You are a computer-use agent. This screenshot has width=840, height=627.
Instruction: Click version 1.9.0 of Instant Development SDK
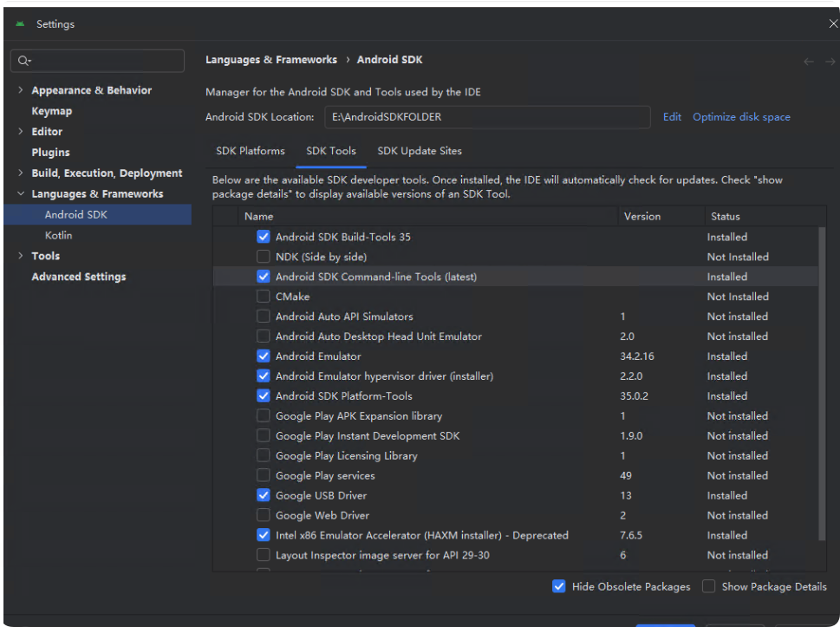click(x=631, y=435)
